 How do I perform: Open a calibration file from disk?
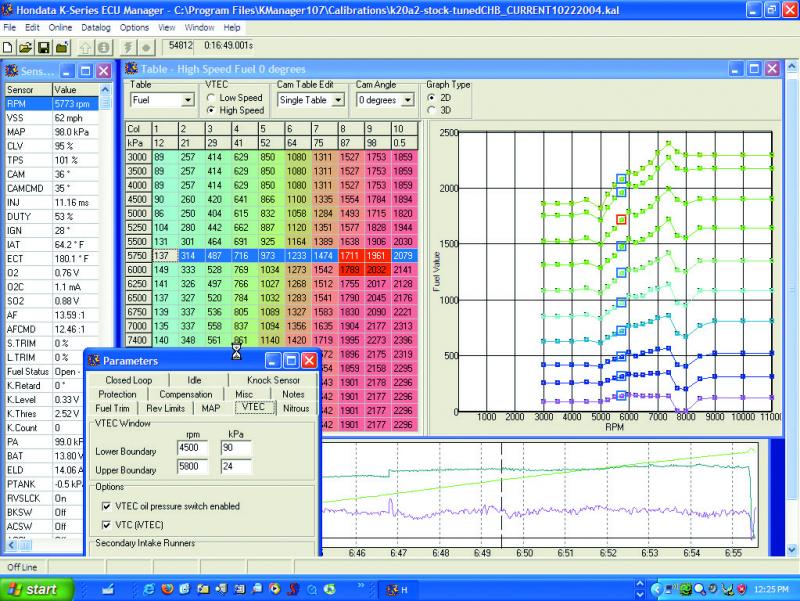(x=25, y=48)
